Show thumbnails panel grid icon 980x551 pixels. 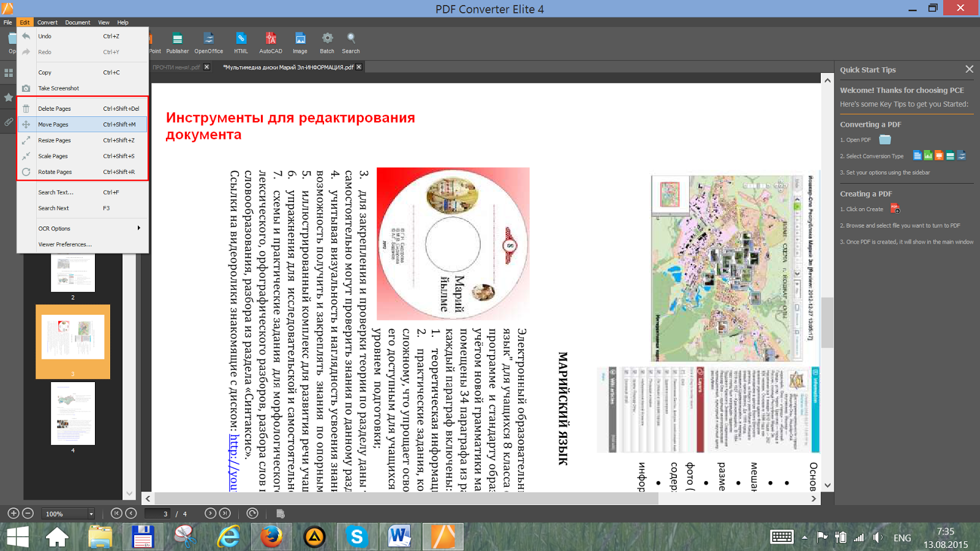click(x=9, y=73)
